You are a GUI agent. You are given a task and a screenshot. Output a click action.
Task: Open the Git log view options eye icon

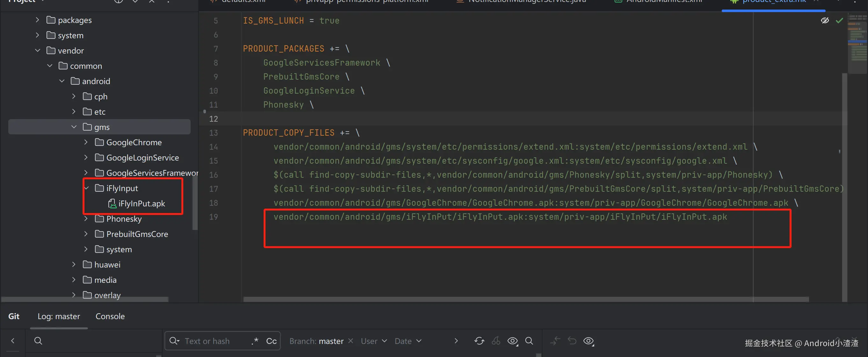[513, 341]
